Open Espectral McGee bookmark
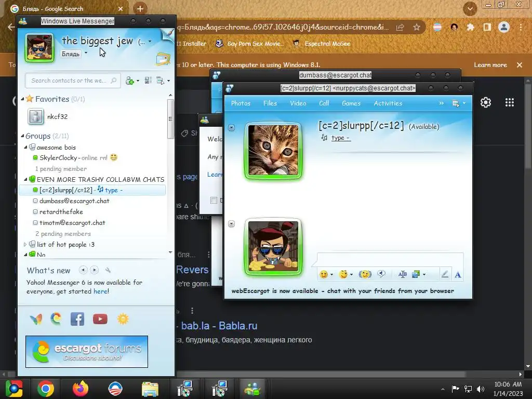The width and height of the screenshot is (532, 399). pyautogui.click(x=322, y=44)
